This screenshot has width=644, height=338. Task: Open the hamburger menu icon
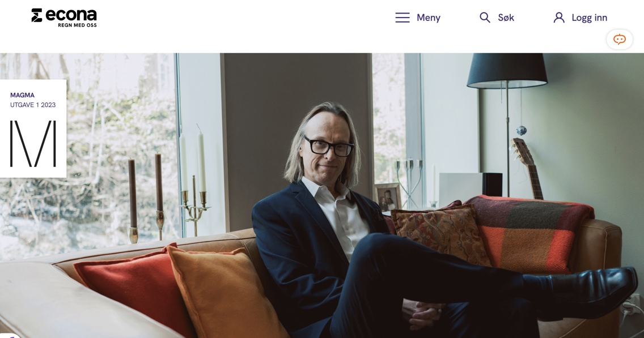(402, 18)
